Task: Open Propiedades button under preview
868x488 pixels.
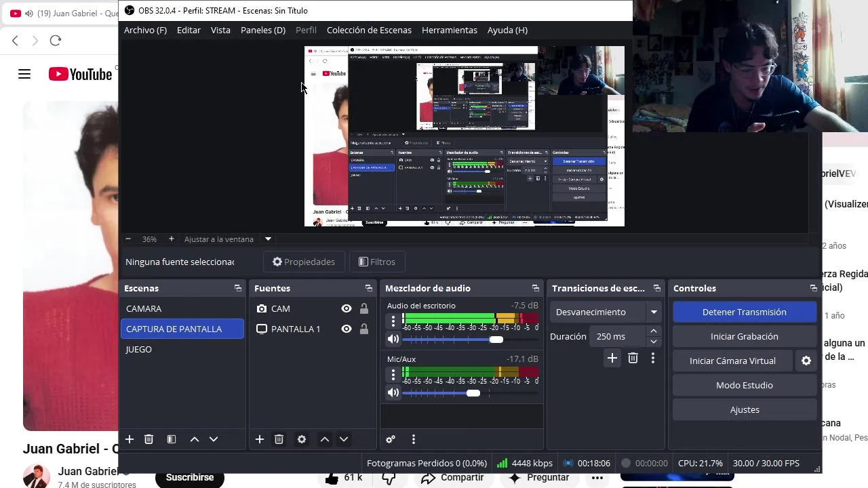Action: pos(304,262)
